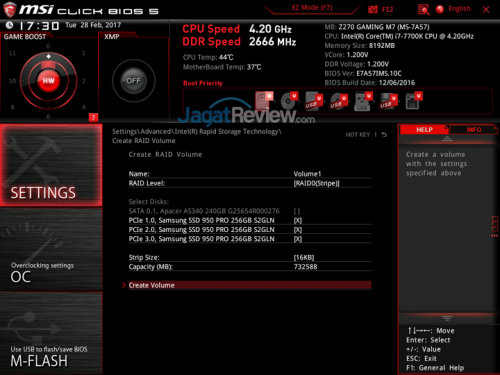This screenshot has width=500, height=375.
Task: Click SATA 0.1 Apacer AS340 240GB row text
Action: [204, 211]
